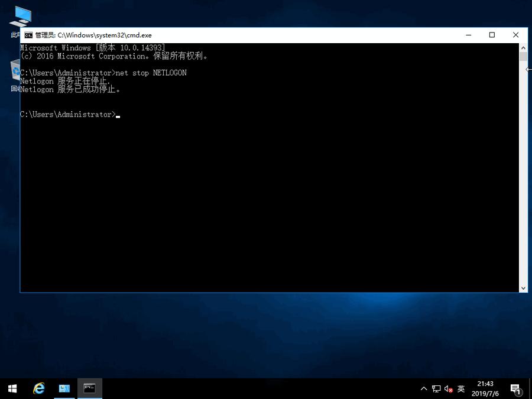Select the Command Prompt taskbar icon
The height and width of the screenshot is (399, 532).
point(89,388)
